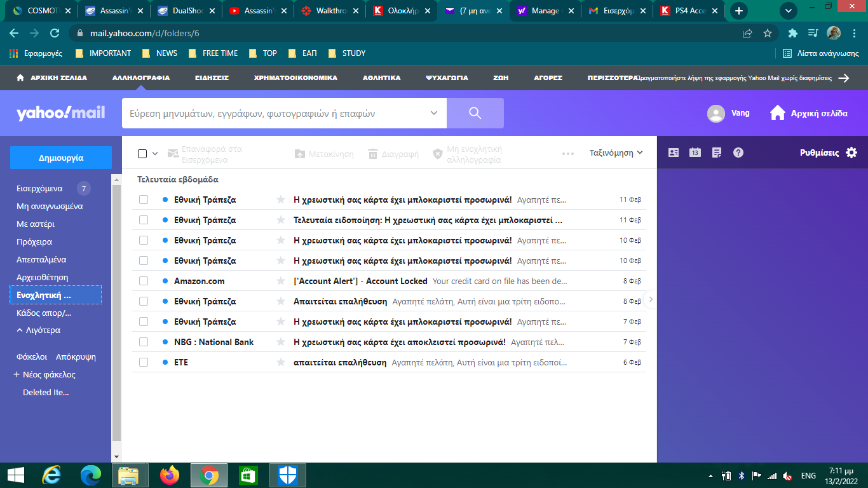Open the contacts card icon in right panel
Screen dimensions: 868x488
click(674, 152)
